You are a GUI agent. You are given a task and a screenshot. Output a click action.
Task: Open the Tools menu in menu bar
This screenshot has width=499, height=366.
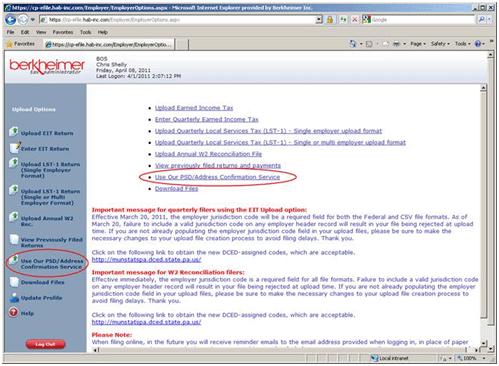[85, 32]
